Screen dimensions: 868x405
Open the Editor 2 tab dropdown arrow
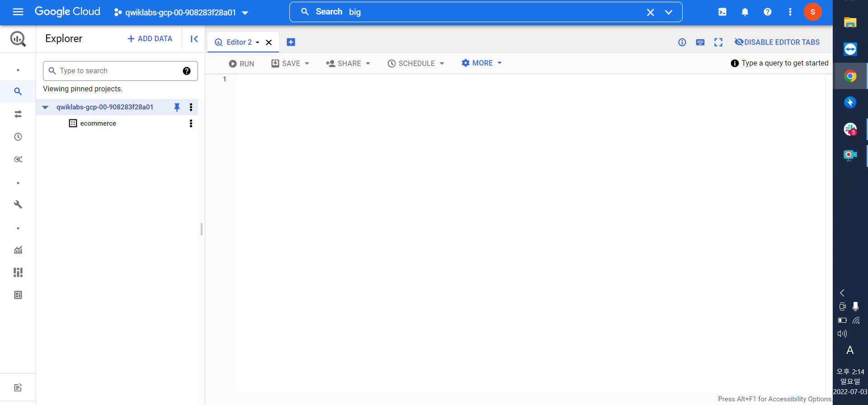tap(258, 42)
